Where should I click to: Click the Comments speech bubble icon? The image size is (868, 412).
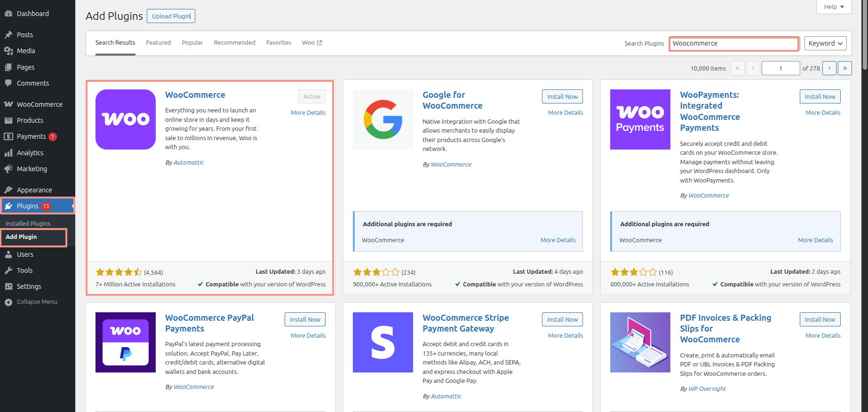tap(8, 83)
